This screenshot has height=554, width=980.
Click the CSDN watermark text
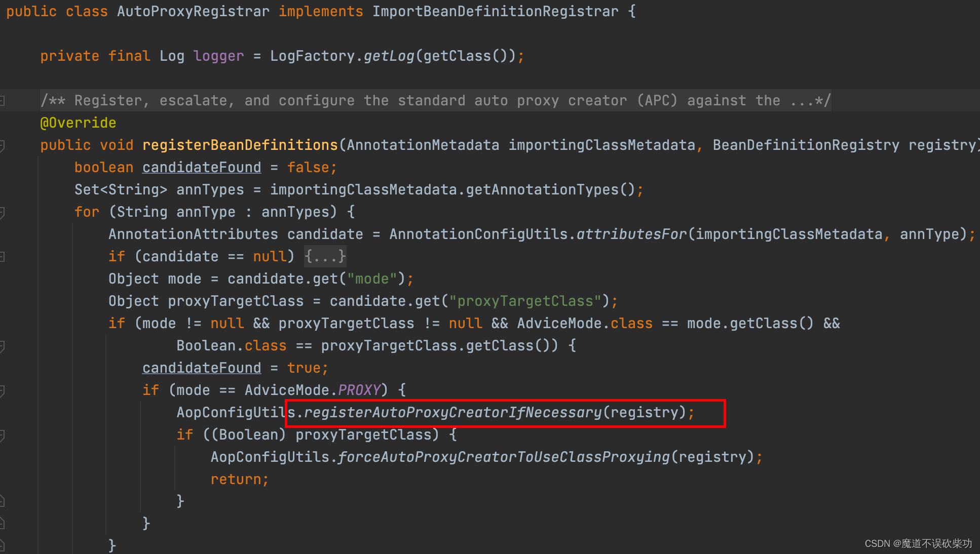pyautogui.click(x=918, y=543)
